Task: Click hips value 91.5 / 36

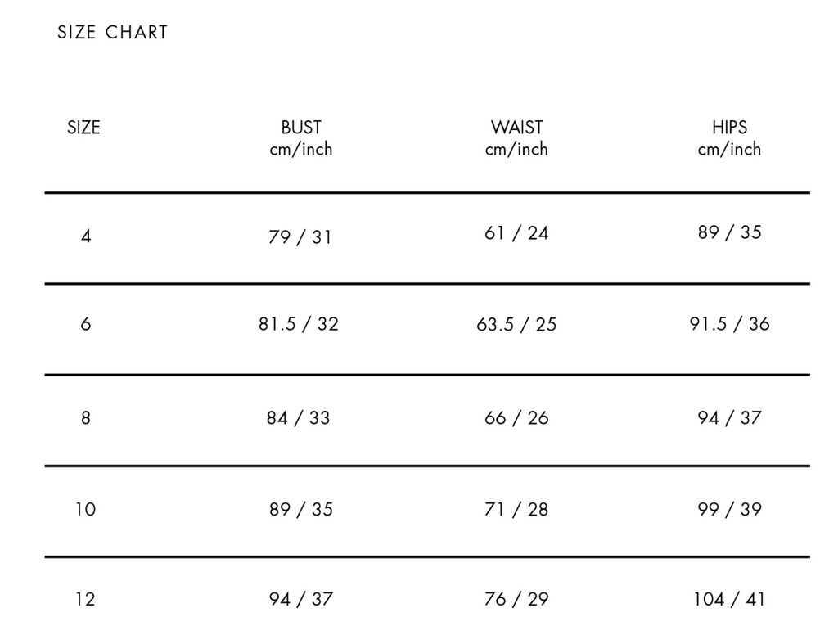Action: pos(729,324)
